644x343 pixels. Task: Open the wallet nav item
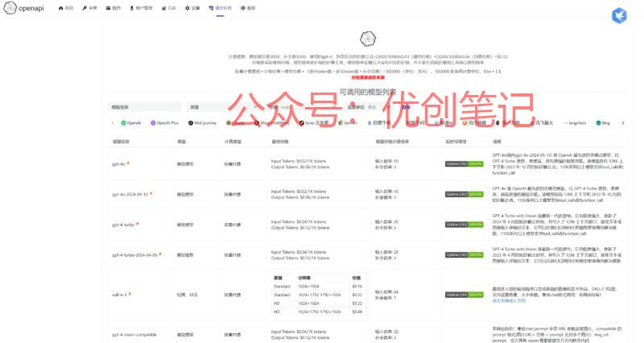coord(113,8)
